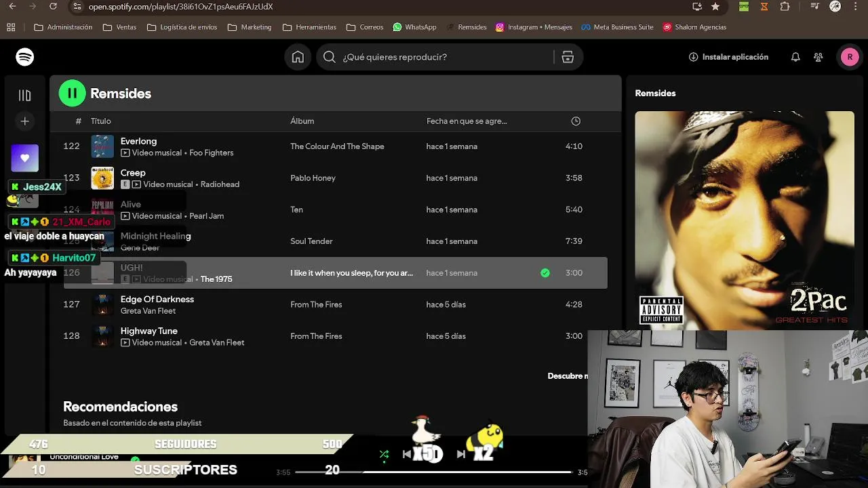The height and width of the screenshot is (488, 868).
Task: Seek on the song progress bar
Action: tap(434, 472)
